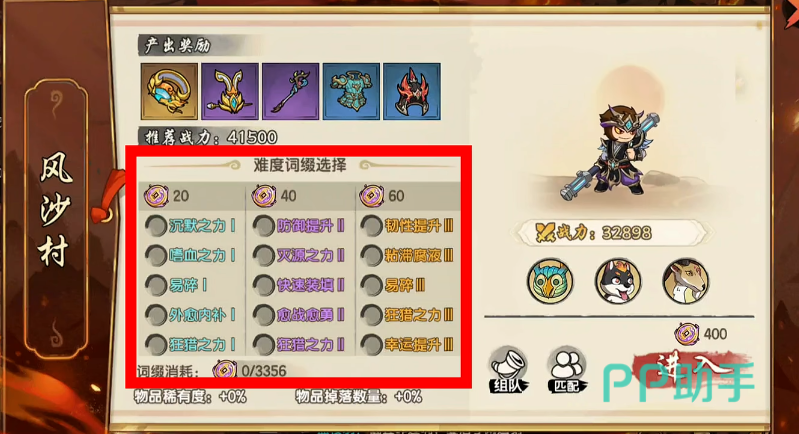This screenshot has width=799, height=434.
Task: Select the purple winged crown reward
Action: click(x=230, y=91)
